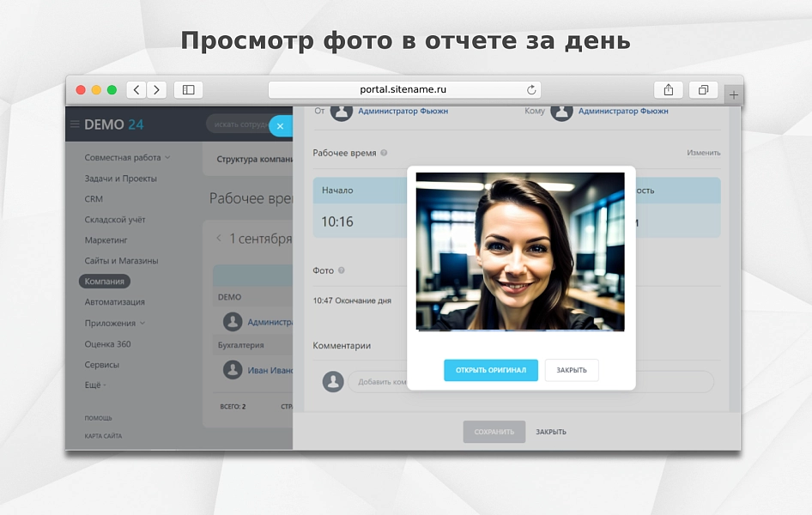Close the side panel with blue X
This screenshot has width=812, height=515.
pyautogui.click(x=280, y=126)
